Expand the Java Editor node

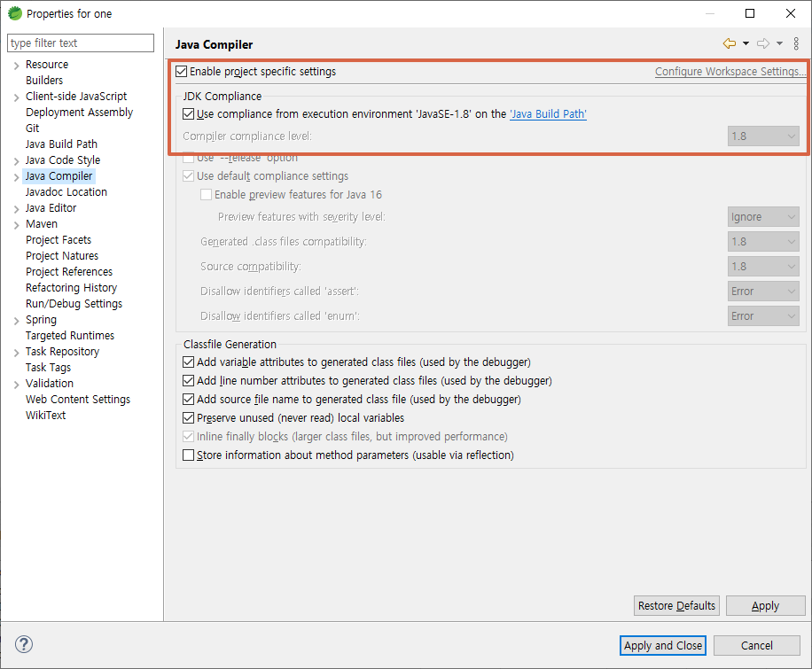coord(16,208)
